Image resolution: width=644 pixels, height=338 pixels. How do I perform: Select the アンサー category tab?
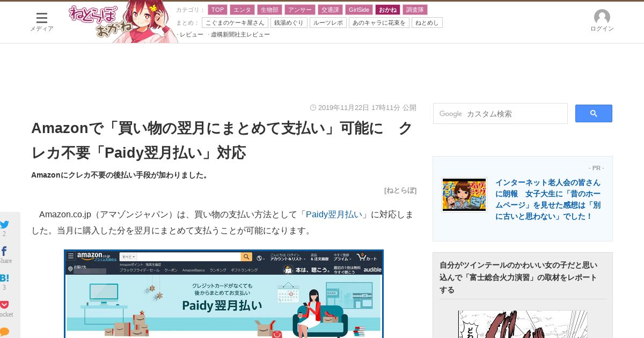pos(300,10)
